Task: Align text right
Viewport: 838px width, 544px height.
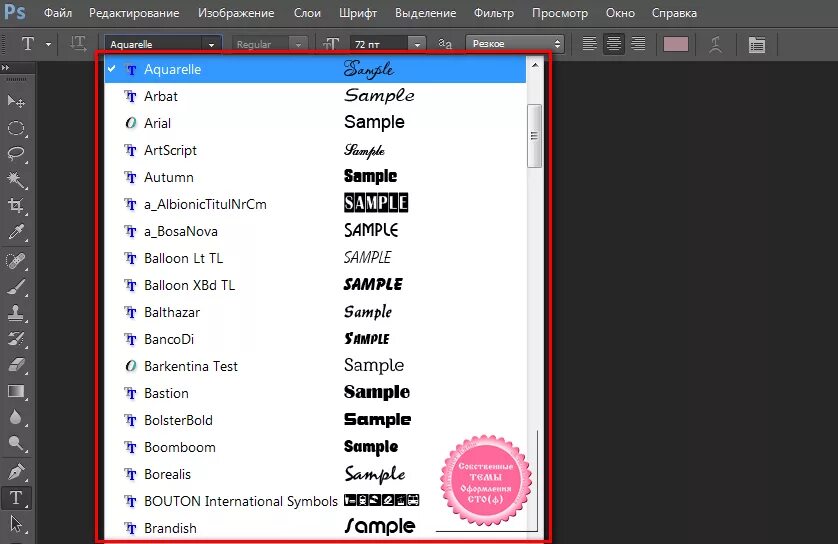Action: tap(638, 44)
